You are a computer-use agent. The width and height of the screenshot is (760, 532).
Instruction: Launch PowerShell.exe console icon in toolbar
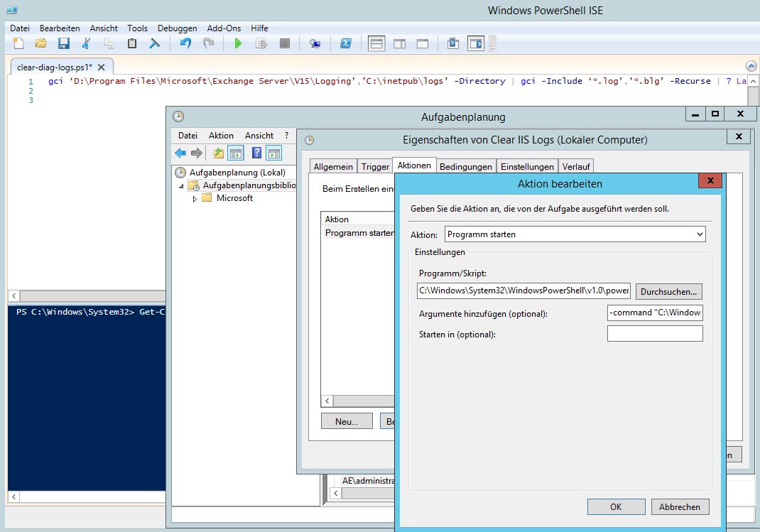tap(345, 44)
